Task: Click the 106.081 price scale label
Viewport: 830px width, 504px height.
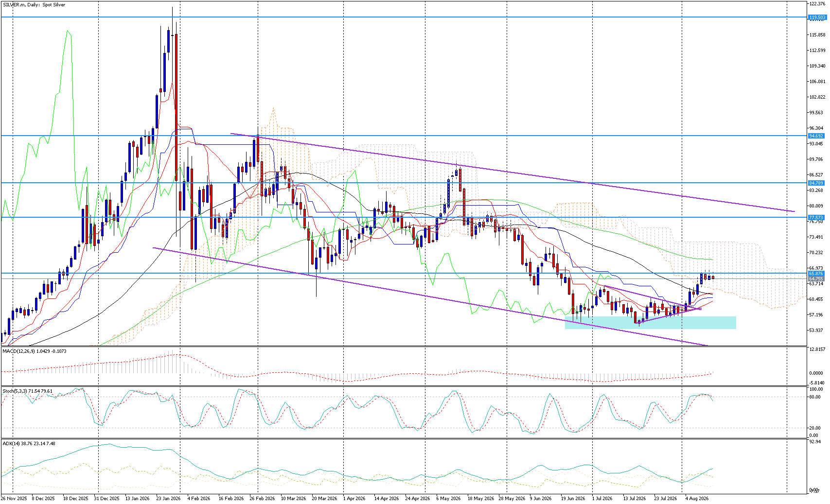Action: coord(817,82)
